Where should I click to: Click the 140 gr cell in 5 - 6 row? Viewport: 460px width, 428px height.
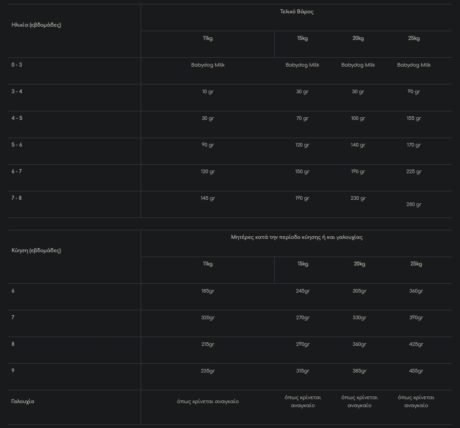(x=358, y=145)
